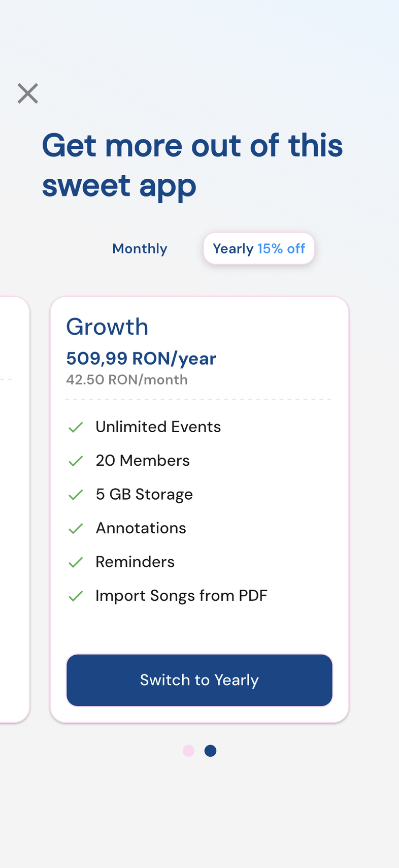The width and height of the screenshot is (399, 868).
Task: Click the Import Songs from PDF text
Action: 181,596
